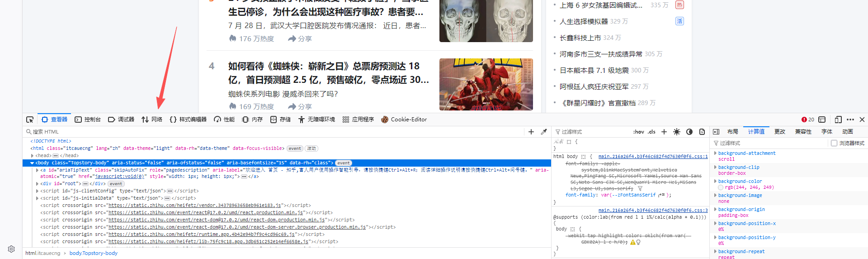The image size is (868, 259).
Task: Click the 活 badge beside 人生选择模拟器
Action: tap(679, 21)
